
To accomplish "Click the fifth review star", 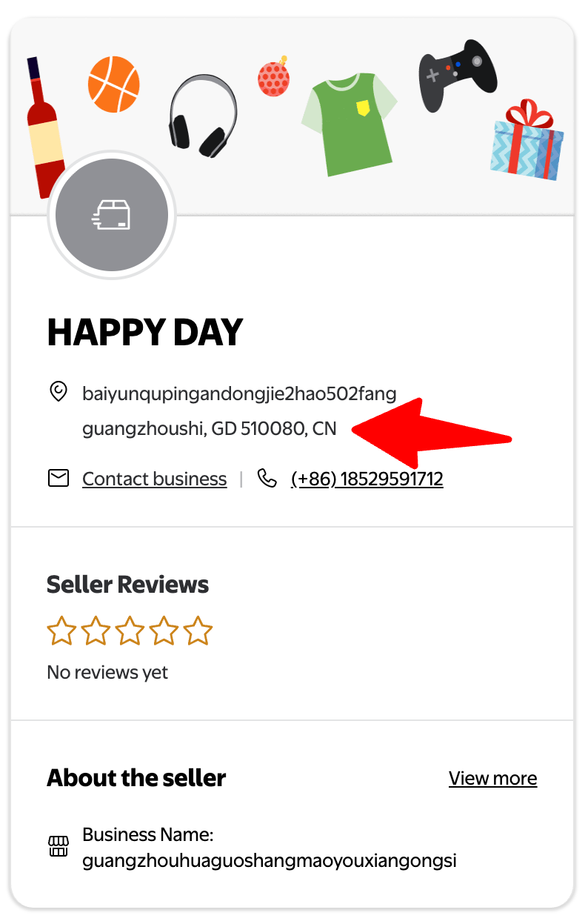I will click(198, 631).
